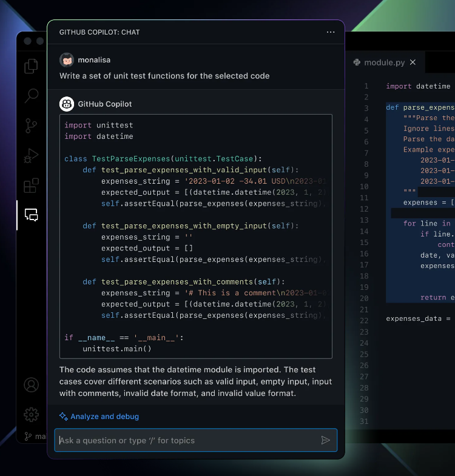Click 'def test_parse_expenses_with_empty_input' line
This screenshot has height=476, width=455.
(x=190, y=226)
